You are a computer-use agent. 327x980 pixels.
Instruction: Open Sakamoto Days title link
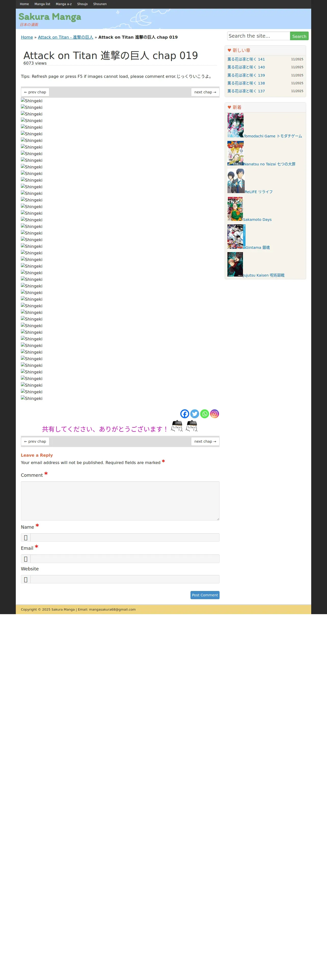tap(257, 220)
